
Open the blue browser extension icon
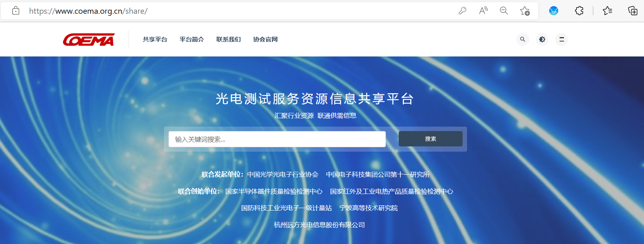click(x=554, y=11)
